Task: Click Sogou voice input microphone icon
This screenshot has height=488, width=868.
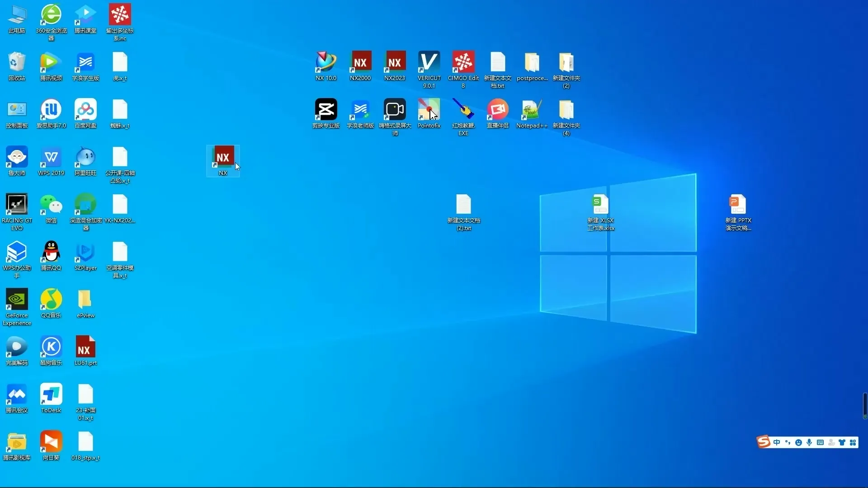Action: [809, 442]
